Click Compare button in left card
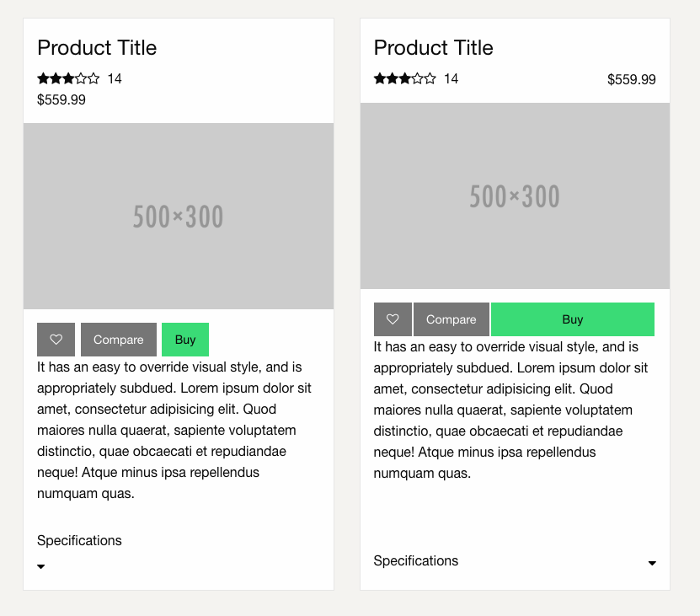 pyautogui.click(x=119, y=340)
